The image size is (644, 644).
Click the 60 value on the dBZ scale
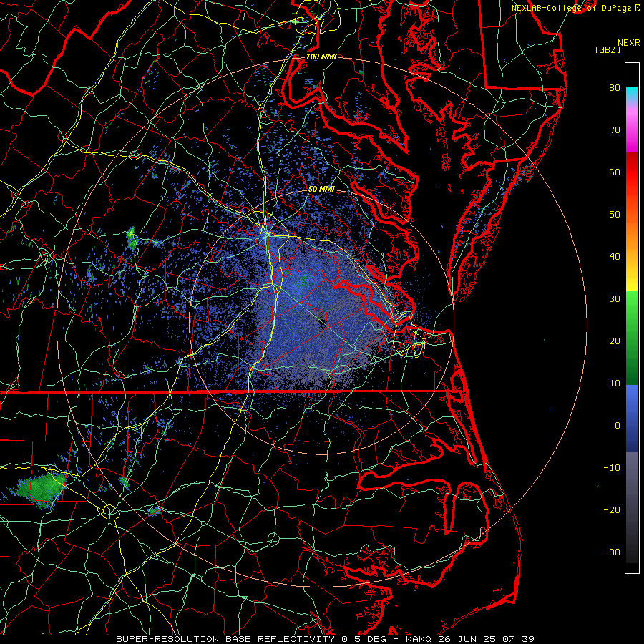615,172
